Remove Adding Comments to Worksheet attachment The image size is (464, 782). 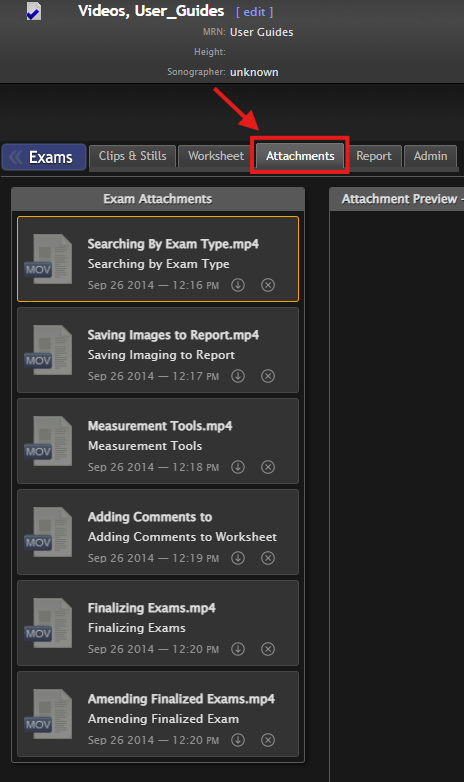(268, 558)
